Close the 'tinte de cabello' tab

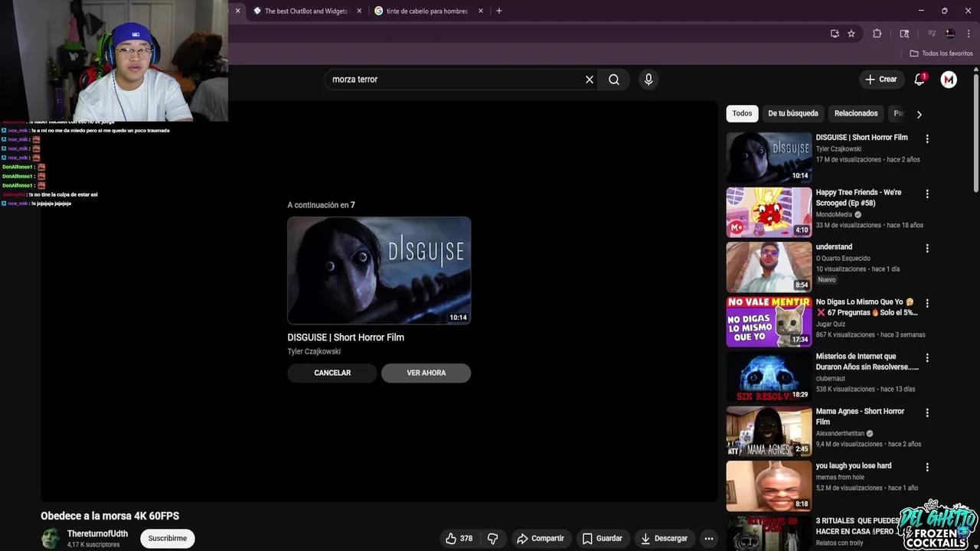[481, 11]
